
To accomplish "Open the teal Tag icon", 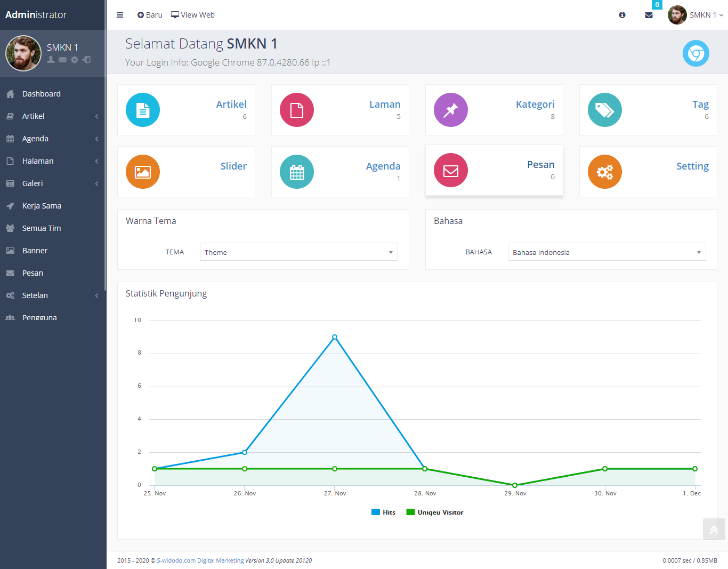I will [x=605, y=110].
